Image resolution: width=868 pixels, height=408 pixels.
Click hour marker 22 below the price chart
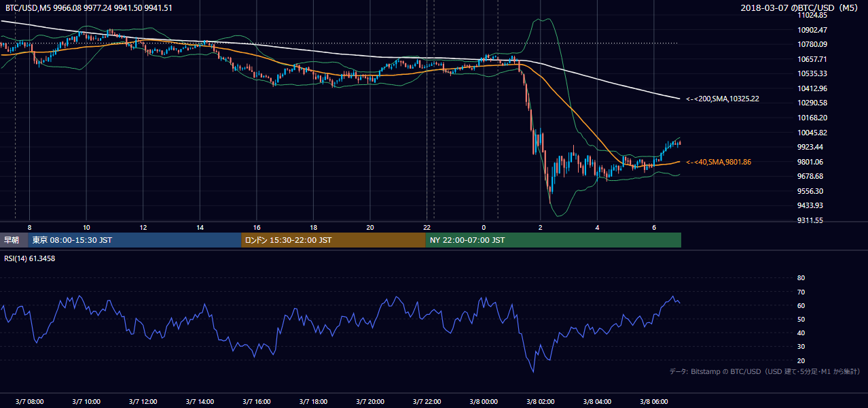(x=427, y=227)
